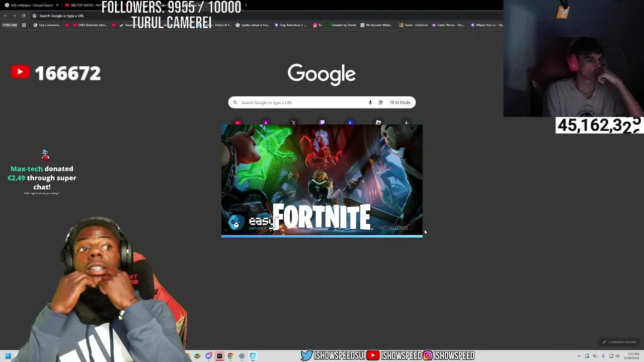Open the Trap Adventure 2 bookmark

click(x=291, y=25)
